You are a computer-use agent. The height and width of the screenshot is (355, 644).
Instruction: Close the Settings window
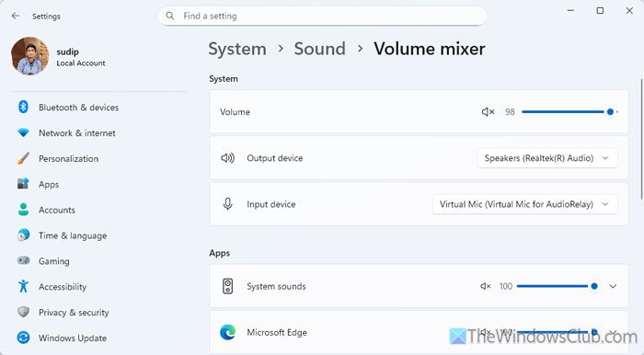click(x=629, y=11)
